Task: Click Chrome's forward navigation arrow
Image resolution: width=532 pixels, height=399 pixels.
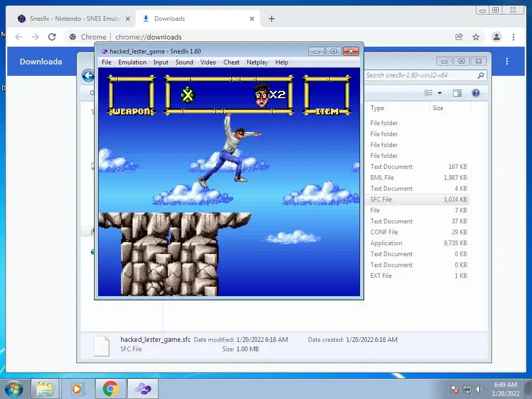Action: (x=35, y=37)
